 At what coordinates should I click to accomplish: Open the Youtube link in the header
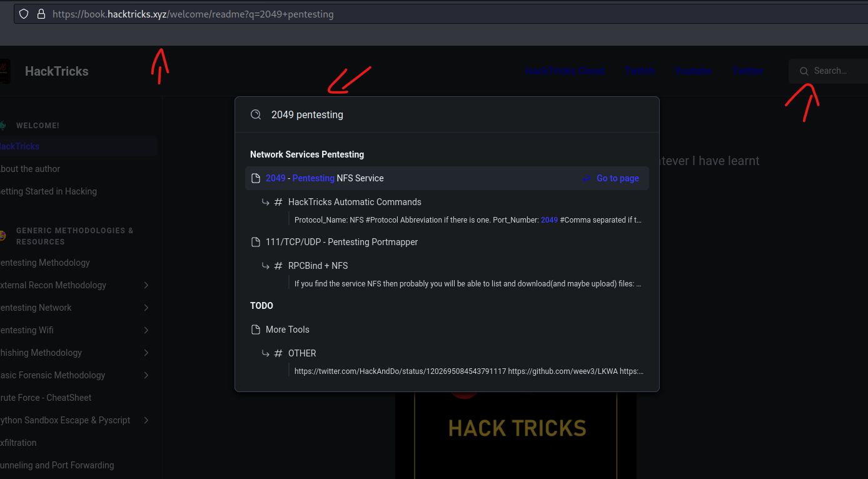pos(694,71)
